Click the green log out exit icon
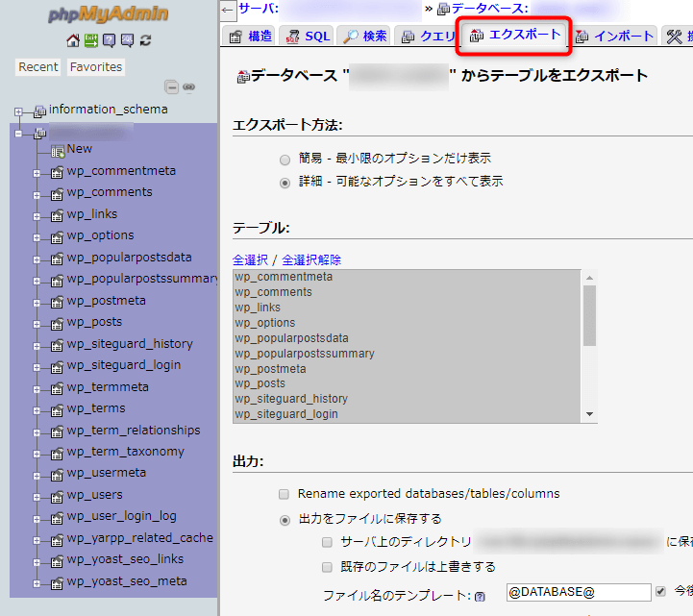693x616 pixels. tap(91, 40)
